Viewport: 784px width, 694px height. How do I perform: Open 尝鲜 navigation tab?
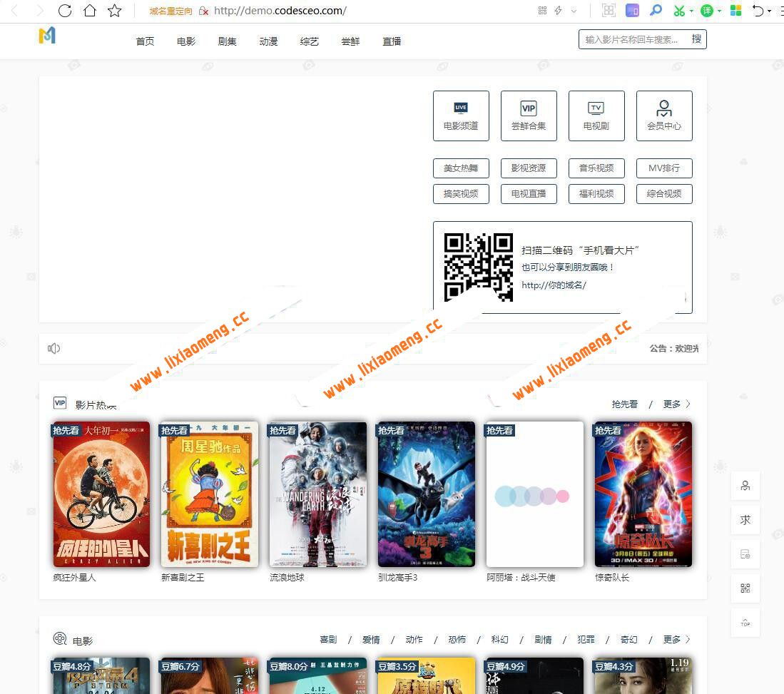pyautogui.click(x=350, y=41)
